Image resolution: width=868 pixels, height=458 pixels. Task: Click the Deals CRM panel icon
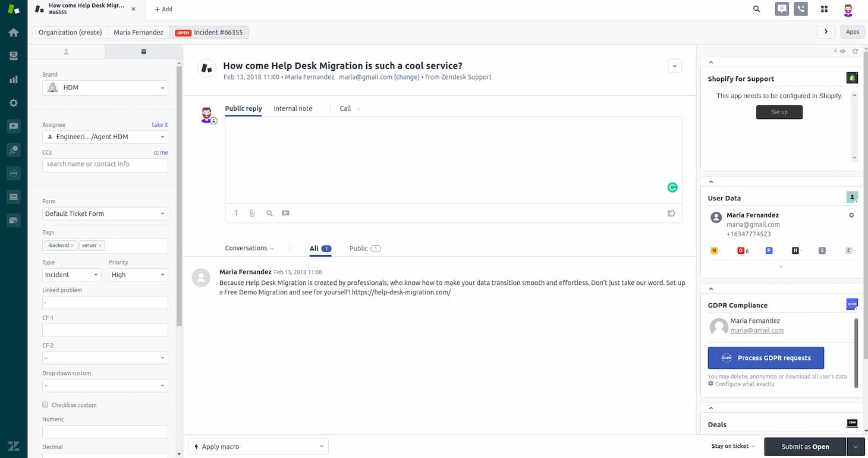tap(852, 423)
